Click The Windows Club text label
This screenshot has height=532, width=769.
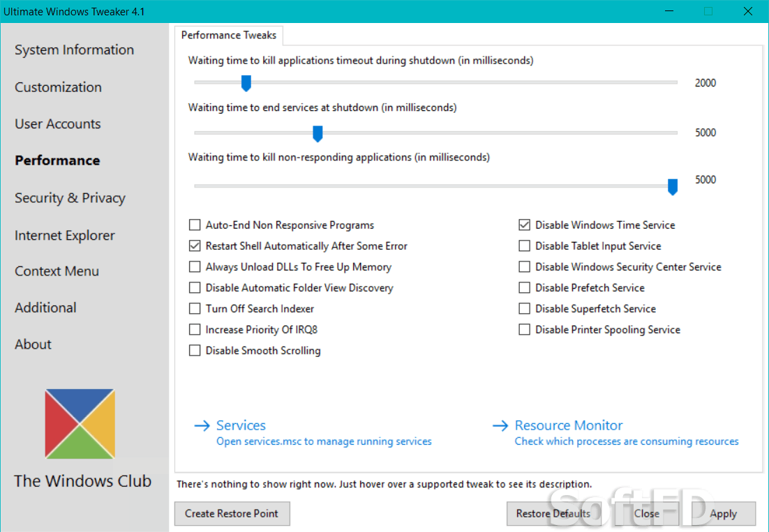(x=82, y=481)
